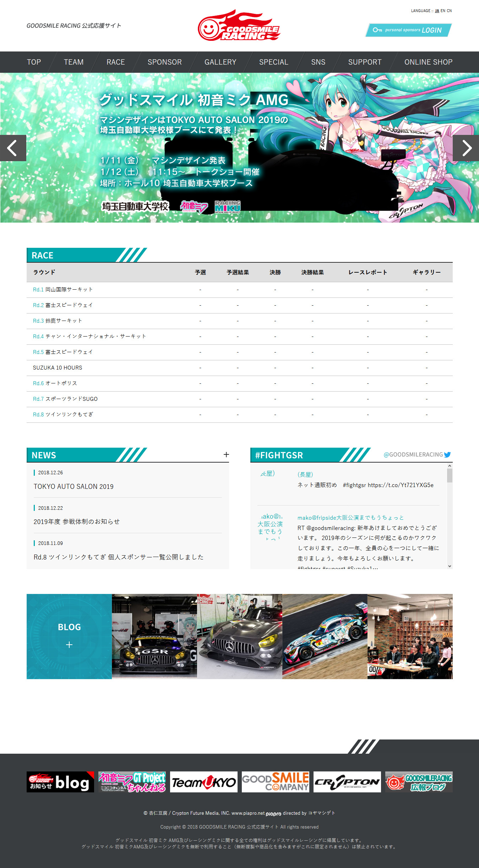The height and width of the screenshot is (868, 479).
Task: Open Rd.4 チャン・インターナショナル・サーキット link
Action: click(x=89, y=337)
